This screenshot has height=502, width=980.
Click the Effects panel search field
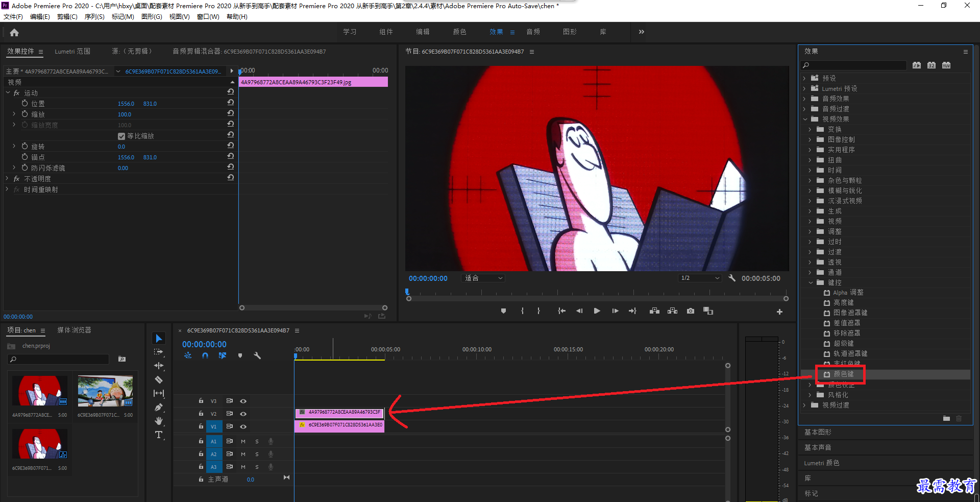(x=853, y=65)
